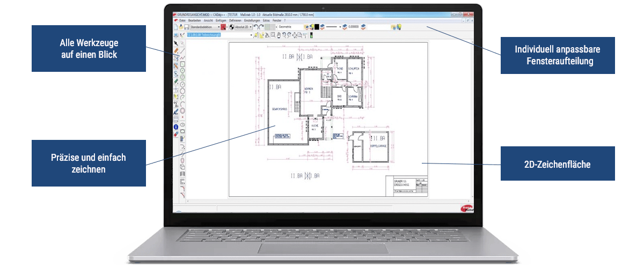
Task: Choose the polyline zigzag drawing tool
Action: coord(183,57)
